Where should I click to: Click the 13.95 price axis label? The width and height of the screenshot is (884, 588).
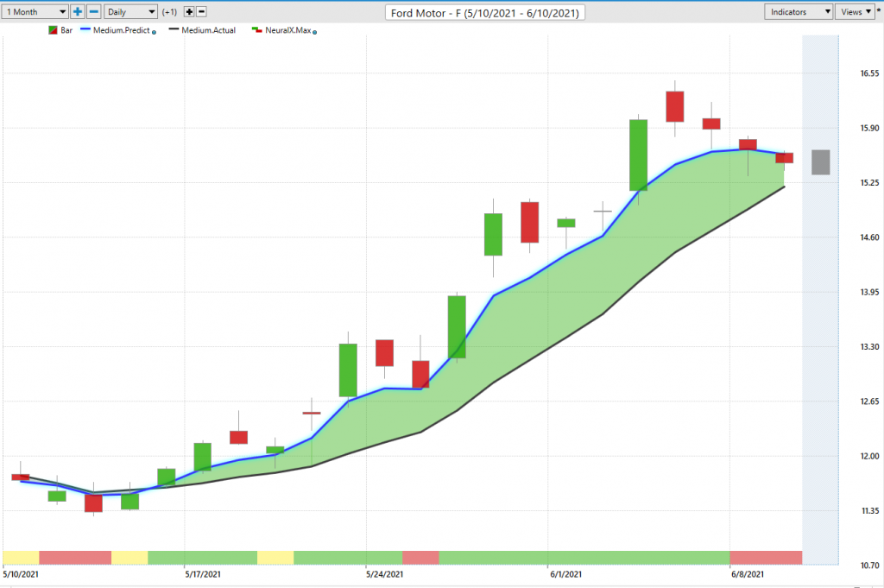[869, 292]
